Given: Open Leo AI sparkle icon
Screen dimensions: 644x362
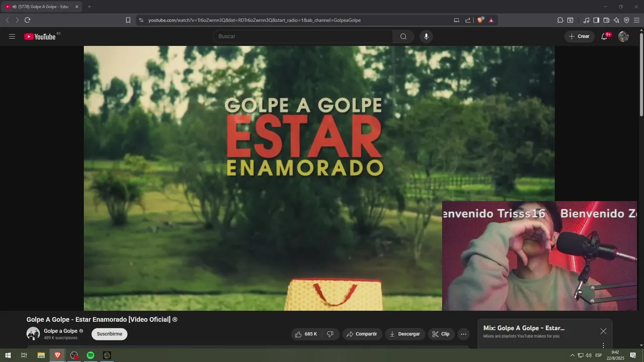Looking at the screenshot, I should [x=616, y=20].
